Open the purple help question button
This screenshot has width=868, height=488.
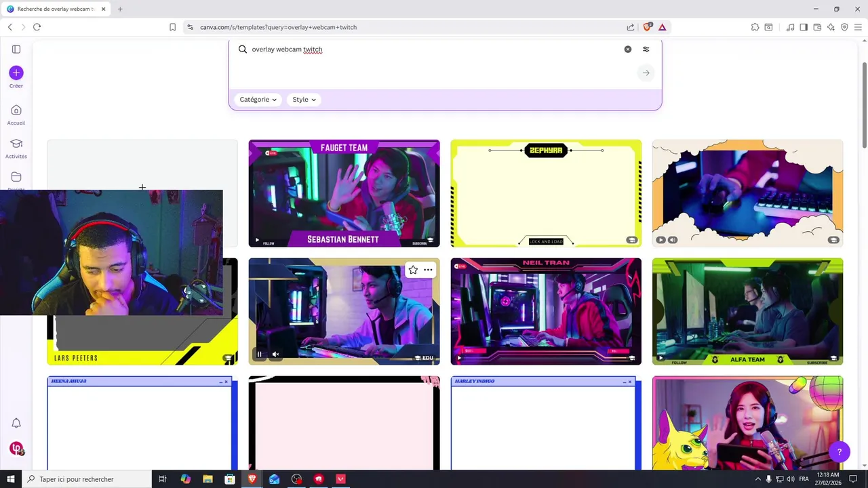839,451
